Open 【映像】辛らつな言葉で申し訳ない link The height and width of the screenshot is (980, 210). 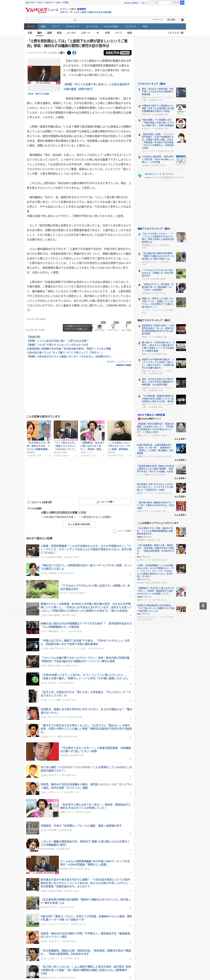tap(96, 87)
